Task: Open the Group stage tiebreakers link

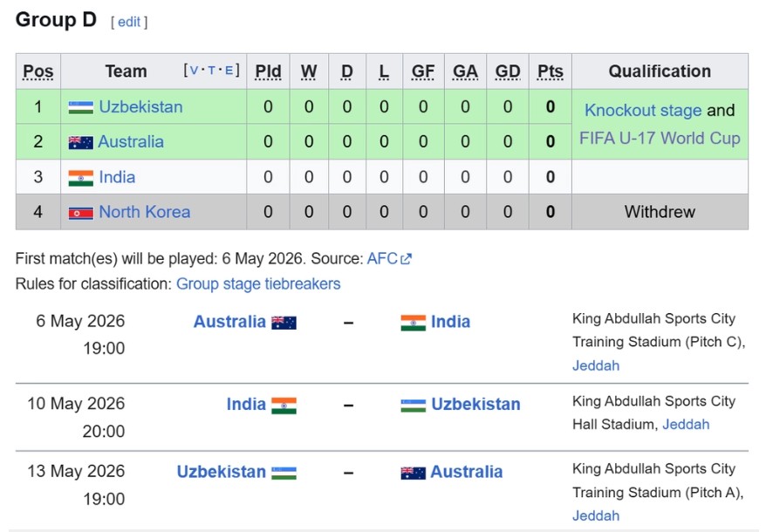Action: (x=258, y=284)
